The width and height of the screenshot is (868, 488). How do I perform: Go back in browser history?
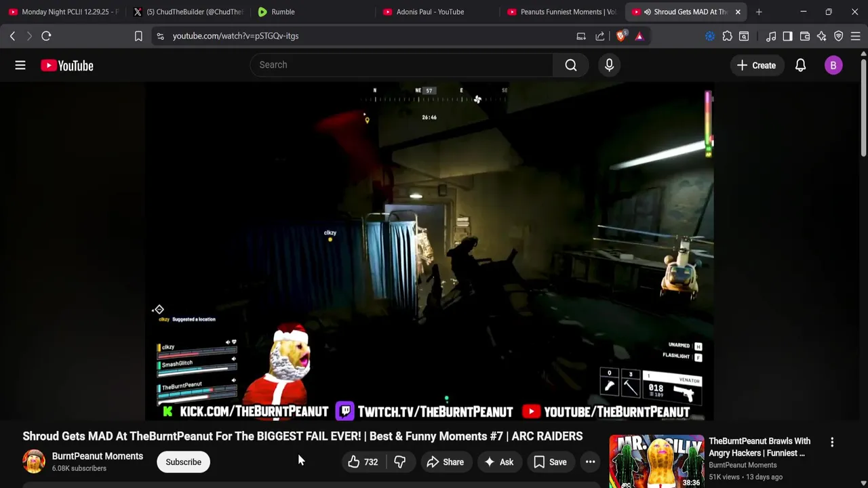point(12,36)
